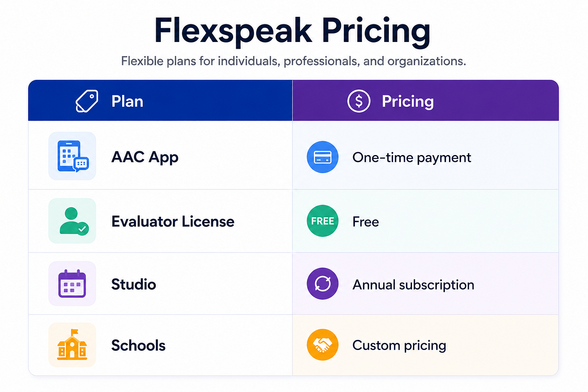Click the green Evaluator License person icon
This screenshot has height=392, width=588.
coord(72,221)
